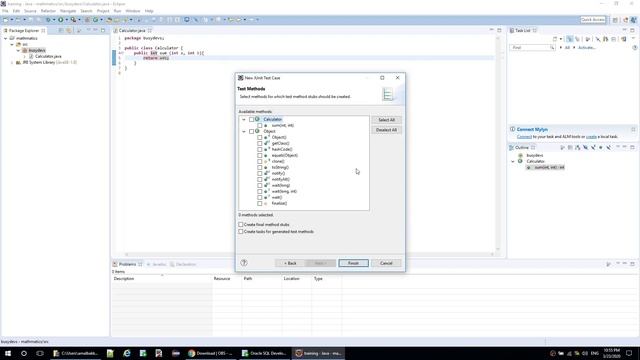This screenshot has width=640, height=360.
Task: Select the Task List tab
Action: tap(522, 31)
